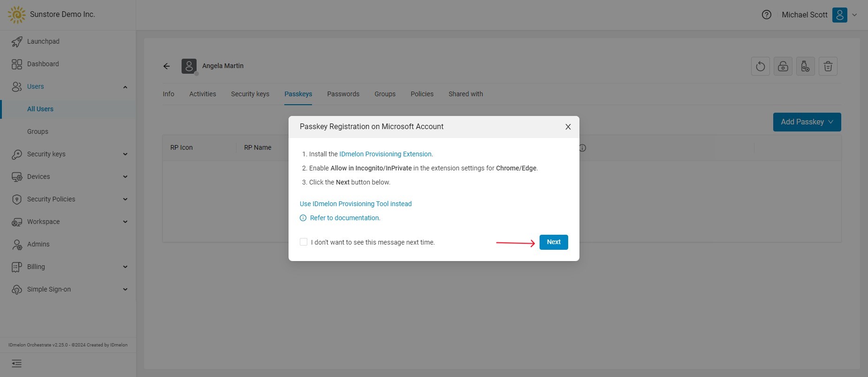868x377 pixels.
Task: Expand the Security keys sidebar chevron
Action: (125, 154)
